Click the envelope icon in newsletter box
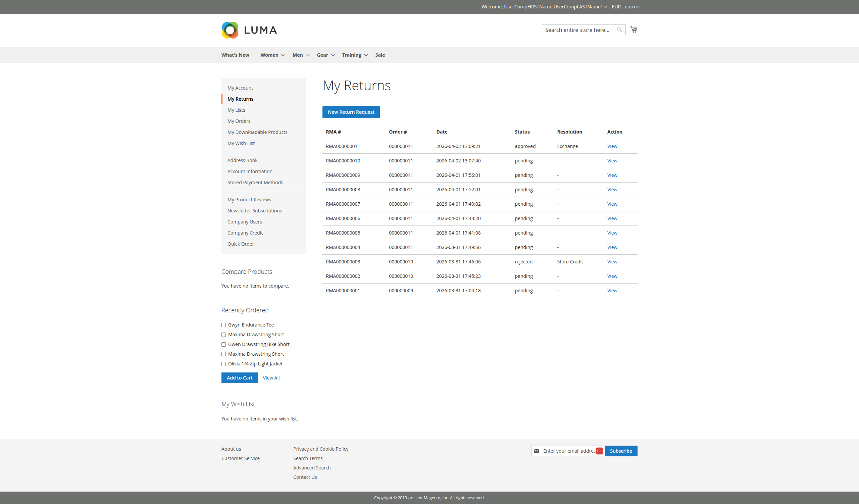 537,451
